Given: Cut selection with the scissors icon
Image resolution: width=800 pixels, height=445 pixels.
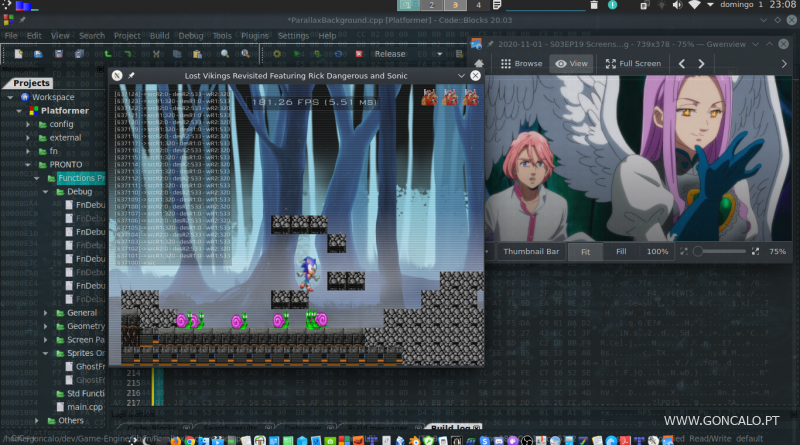Looking at the screenshot, I should 156,54.
